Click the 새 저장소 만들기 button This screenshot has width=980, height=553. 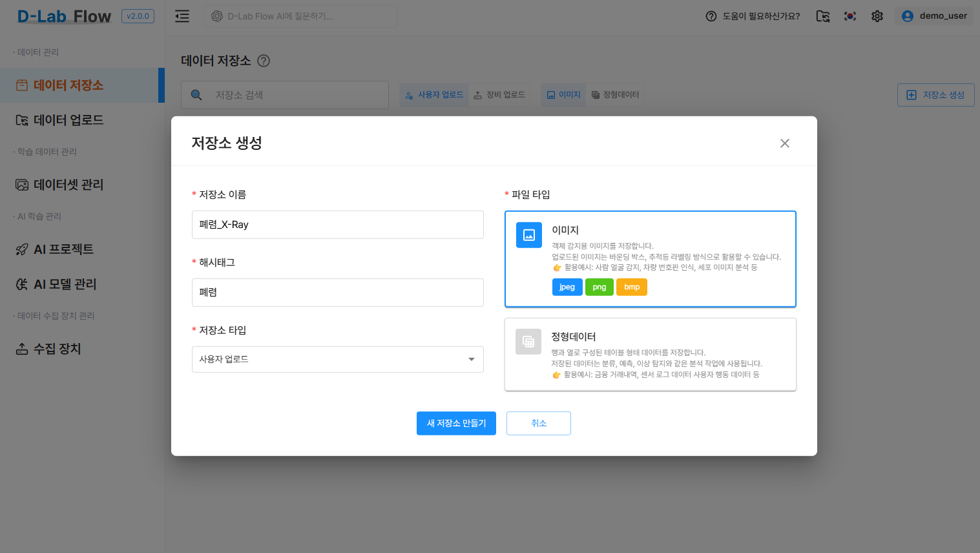456,423
